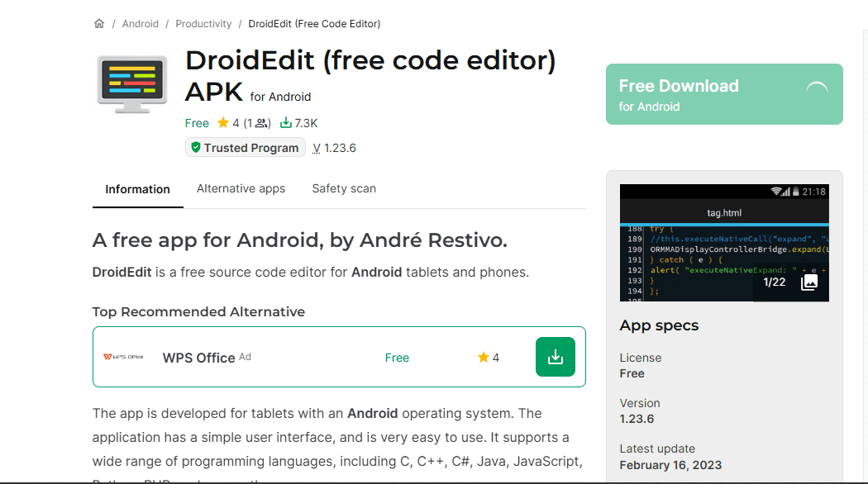
Task: Click the version V 1.23.6 label
Action: 334,148
